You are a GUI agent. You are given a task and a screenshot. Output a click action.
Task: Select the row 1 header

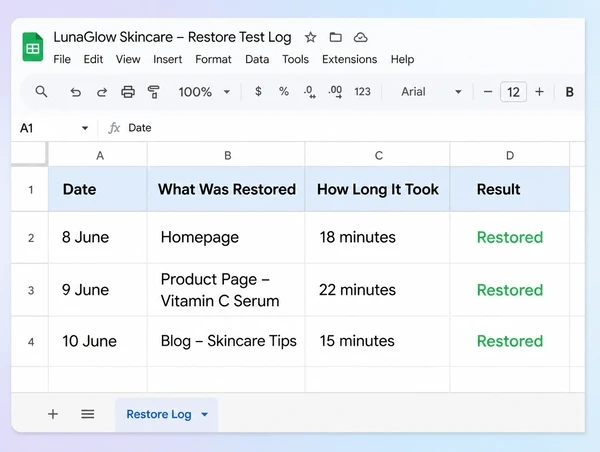(30, 189)
